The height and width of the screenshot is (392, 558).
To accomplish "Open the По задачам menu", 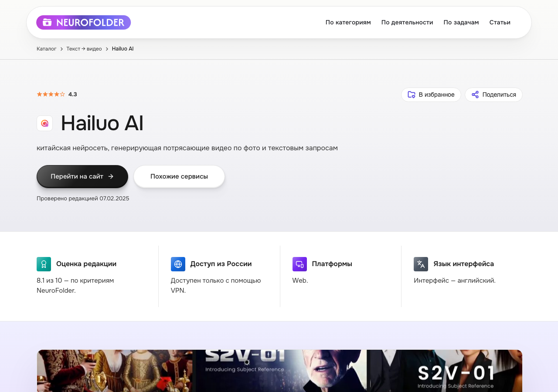I will click(461, 22).
